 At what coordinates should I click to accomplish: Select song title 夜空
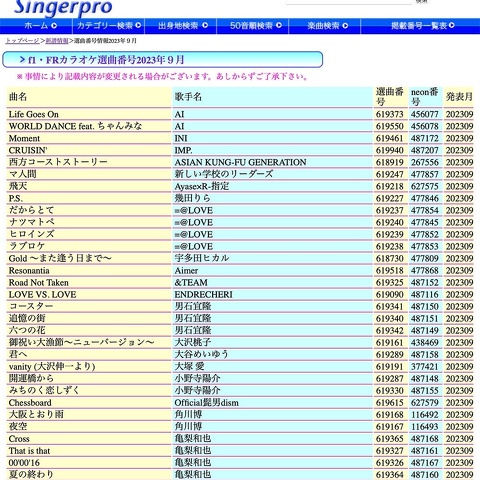coord(18,426)
